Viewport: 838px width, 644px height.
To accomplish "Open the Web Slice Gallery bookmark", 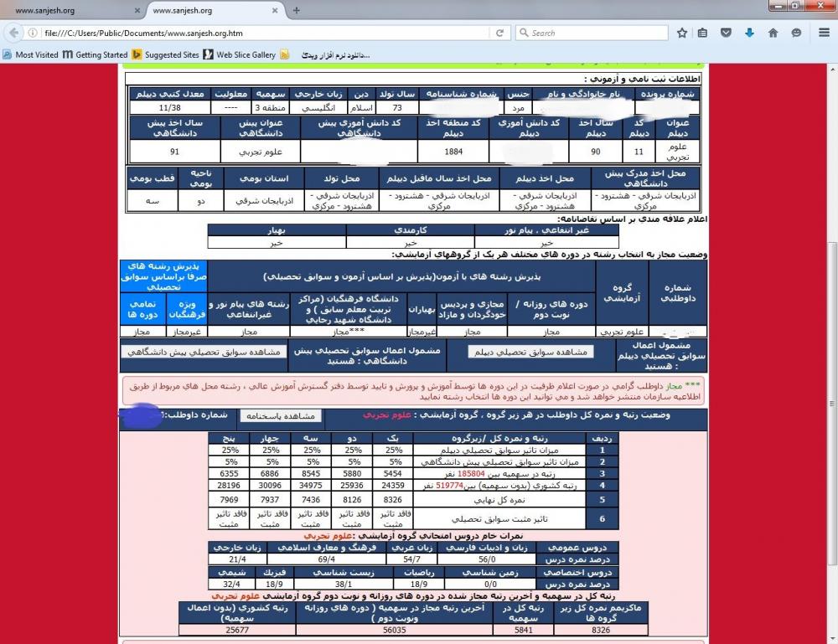I will [x=240, y=54].
